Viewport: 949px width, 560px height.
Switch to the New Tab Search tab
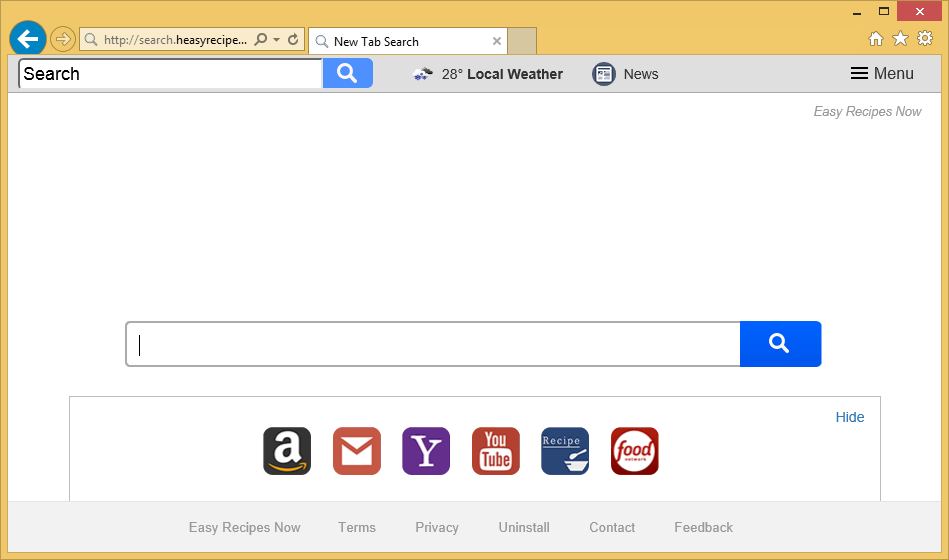400,41
